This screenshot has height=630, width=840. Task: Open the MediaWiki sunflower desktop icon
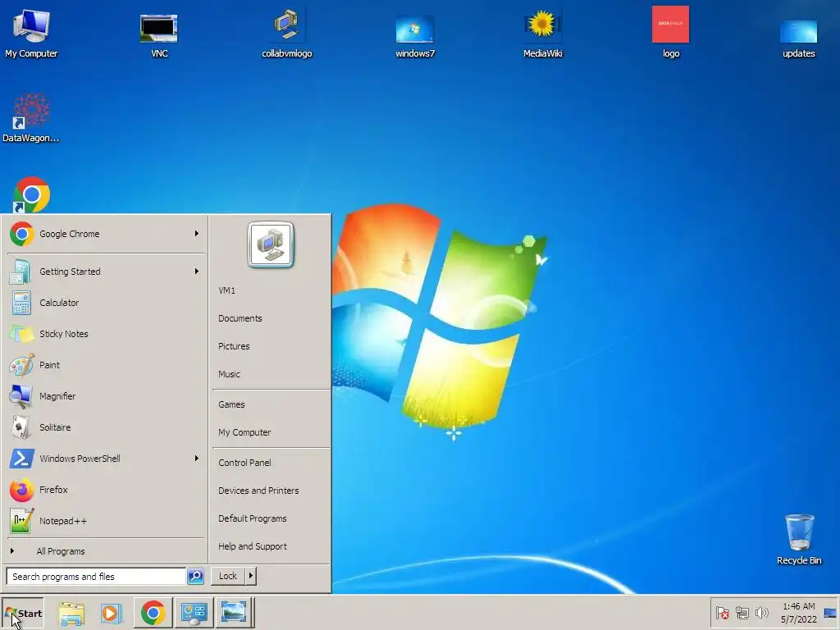click(542, 34)
